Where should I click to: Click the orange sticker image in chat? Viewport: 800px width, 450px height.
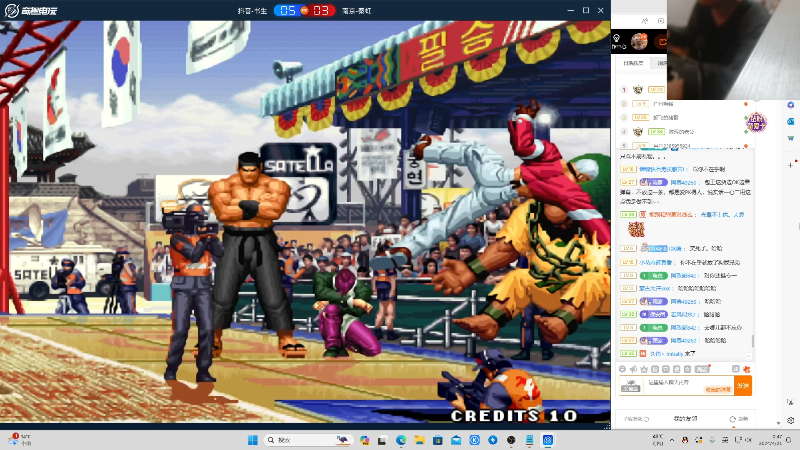pyautogui.click(x=636, y=230)
